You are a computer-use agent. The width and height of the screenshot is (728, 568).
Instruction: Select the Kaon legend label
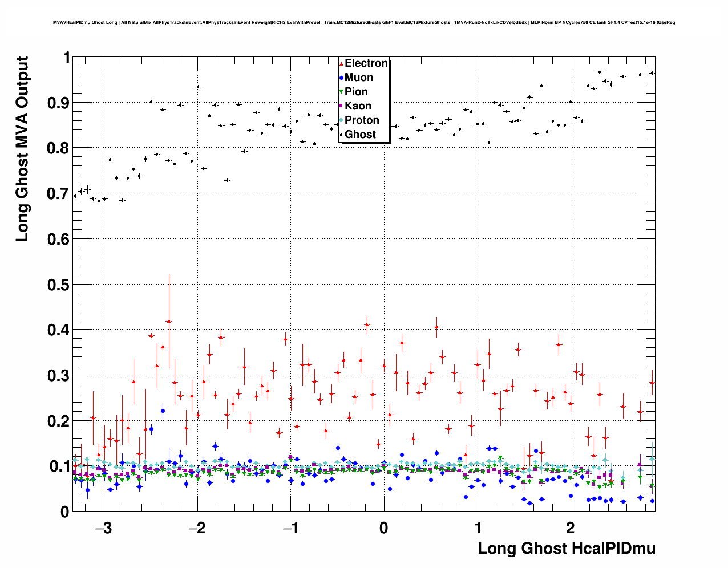coord(358,106)
